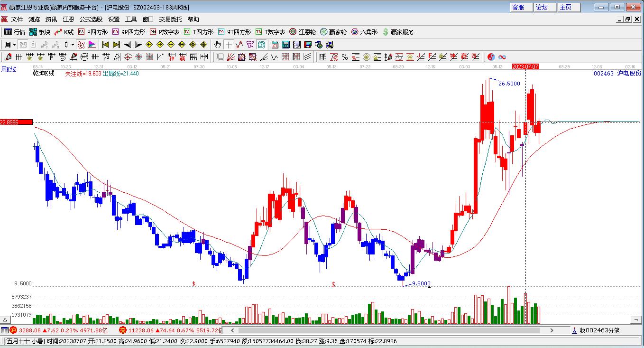This screenshot has height=348, width=644.
Task: Jump to last bar with skip-end icon
Action: [116, 45]
